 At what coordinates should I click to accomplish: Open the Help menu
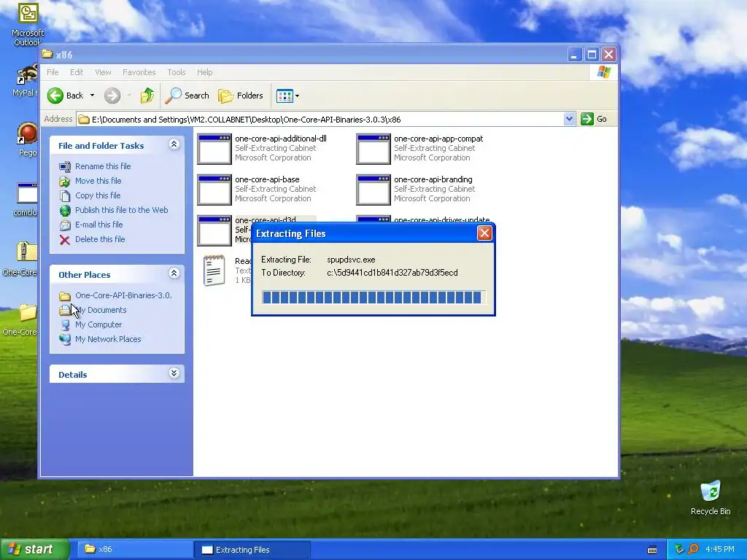(x=204, y=72)
